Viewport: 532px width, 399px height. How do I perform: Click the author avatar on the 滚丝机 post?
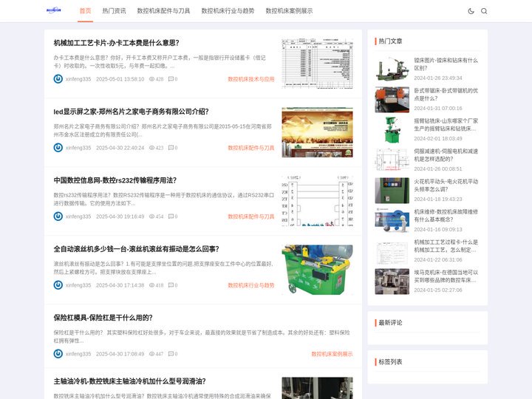point(58,285)
